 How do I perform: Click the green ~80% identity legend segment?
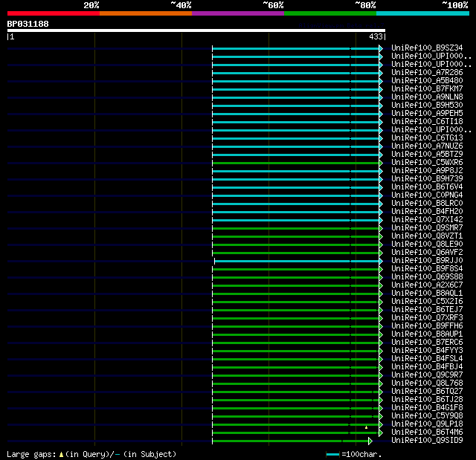pyautogui.click(x=330, y=13)
